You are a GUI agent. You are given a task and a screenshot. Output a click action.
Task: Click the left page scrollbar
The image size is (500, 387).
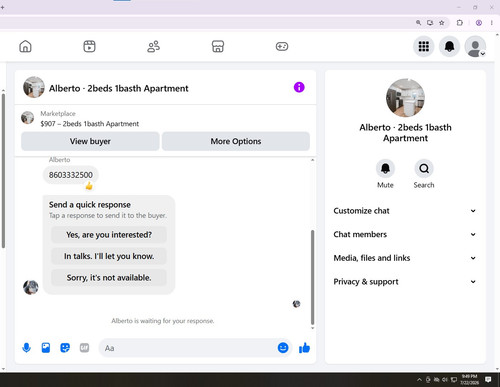pos(3,171)
